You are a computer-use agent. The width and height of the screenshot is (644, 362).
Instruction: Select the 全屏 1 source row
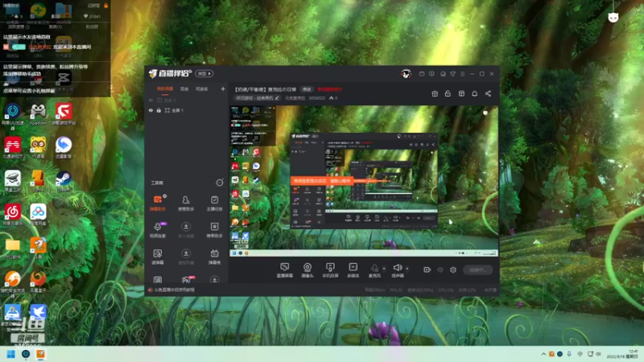(187, 110)
